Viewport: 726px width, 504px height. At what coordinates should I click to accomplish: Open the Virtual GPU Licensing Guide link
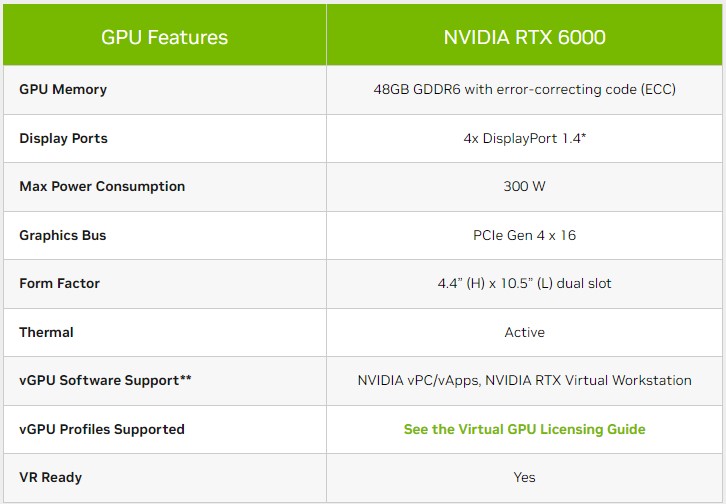[524, 429]
